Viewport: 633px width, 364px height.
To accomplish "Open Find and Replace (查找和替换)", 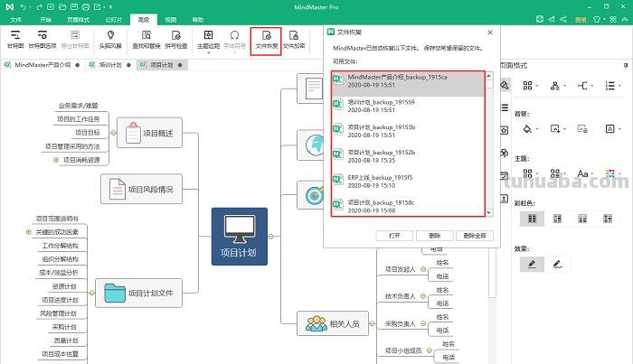I will coord(146,39).
